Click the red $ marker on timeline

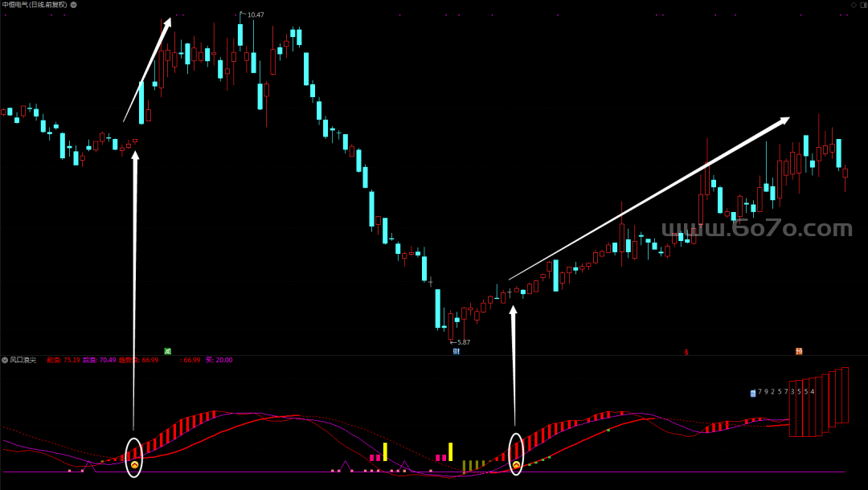[686, 352]
